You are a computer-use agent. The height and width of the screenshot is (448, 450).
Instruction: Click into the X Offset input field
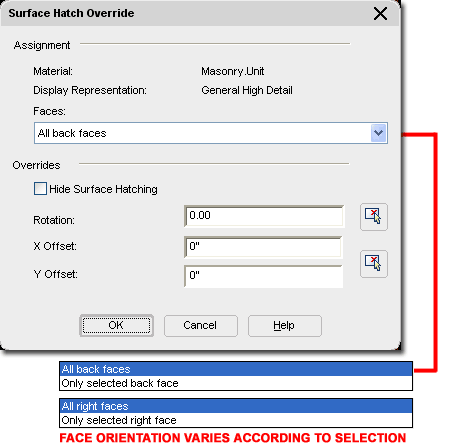[x=263, y=247]
